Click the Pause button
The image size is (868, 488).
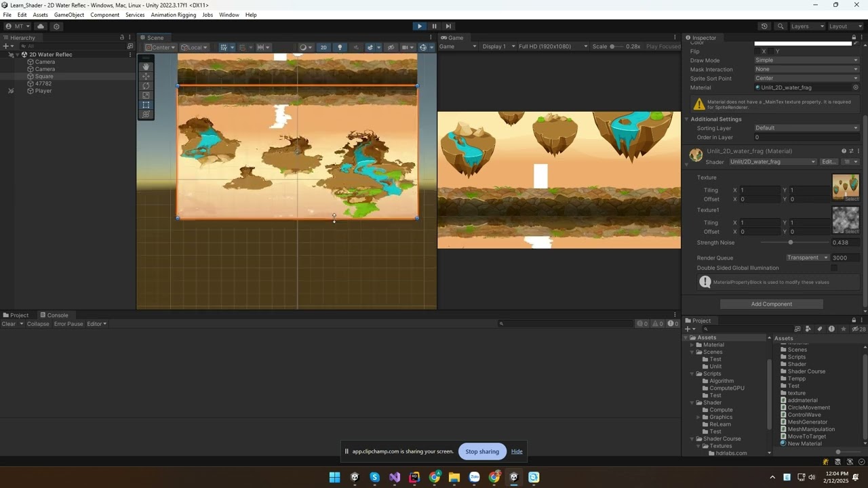(x=434, y=26)
